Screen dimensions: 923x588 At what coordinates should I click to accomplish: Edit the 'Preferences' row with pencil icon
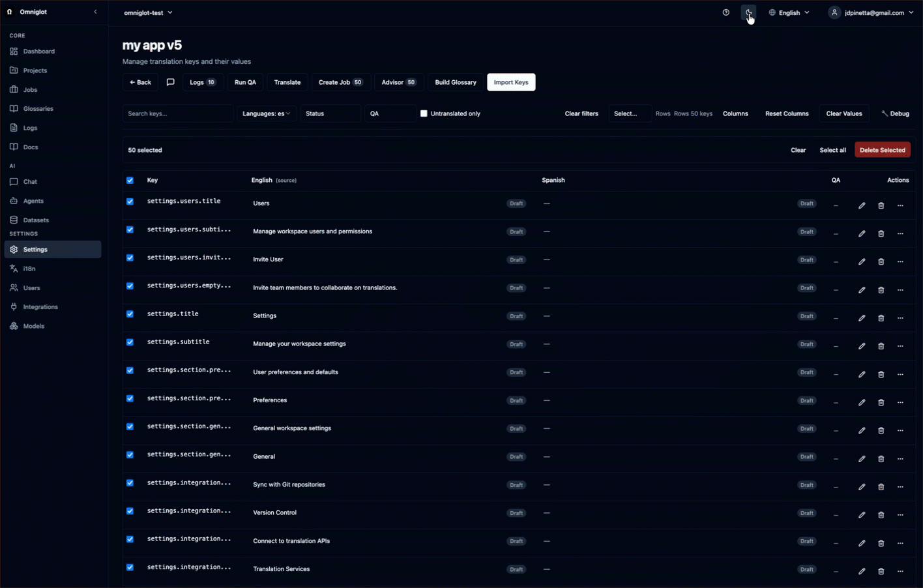click(x=862, y=402)
